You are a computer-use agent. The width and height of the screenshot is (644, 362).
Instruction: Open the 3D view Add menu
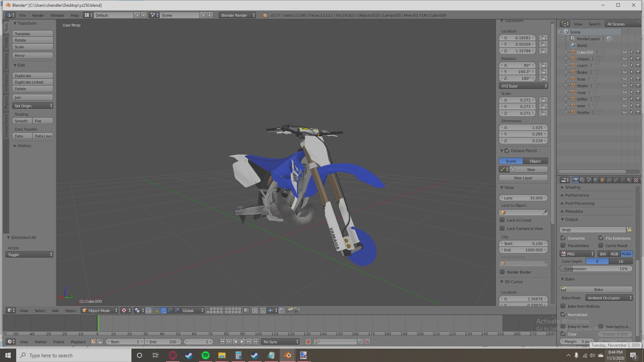(55, 311)
